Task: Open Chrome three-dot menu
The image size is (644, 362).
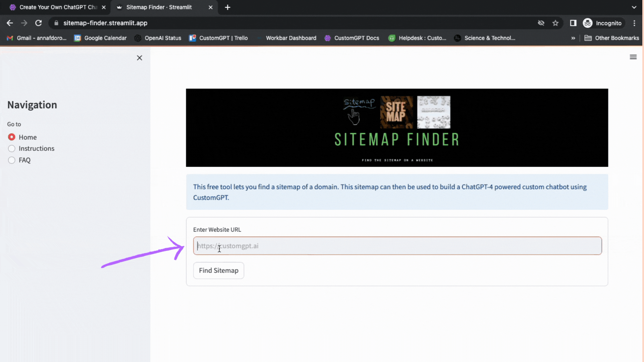Action: [x=634, y=23]
